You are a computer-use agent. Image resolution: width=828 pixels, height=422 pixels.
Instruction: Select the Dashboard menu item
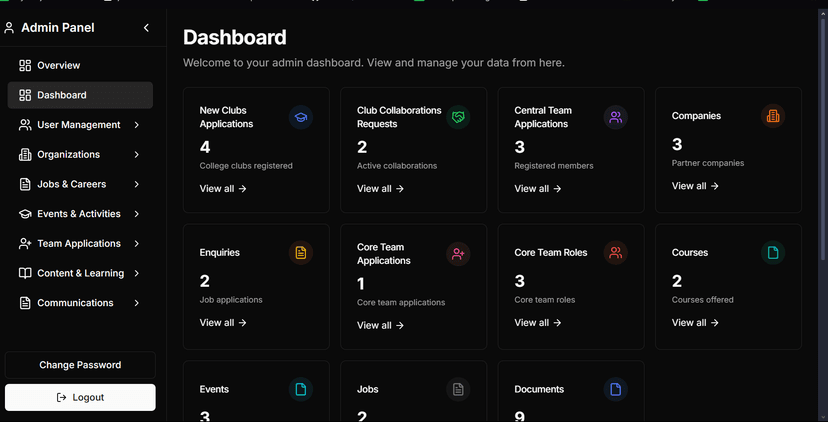pyautogui.click(x=80, y=95)
